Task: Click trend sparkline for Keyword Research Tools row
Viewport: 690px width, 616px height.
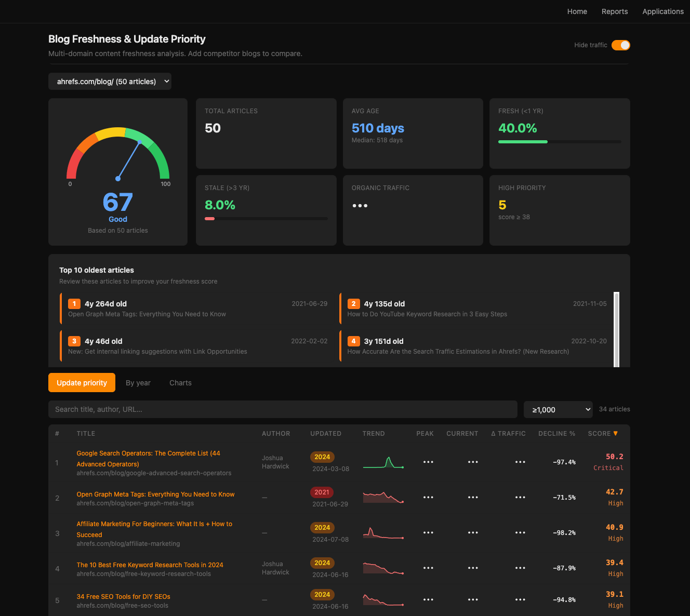Action: point(383,568)
